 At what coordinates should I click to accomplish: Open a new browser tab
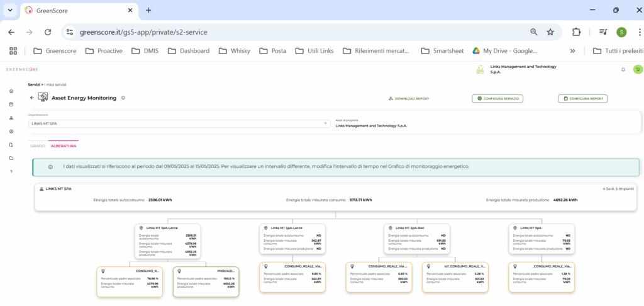148,10
